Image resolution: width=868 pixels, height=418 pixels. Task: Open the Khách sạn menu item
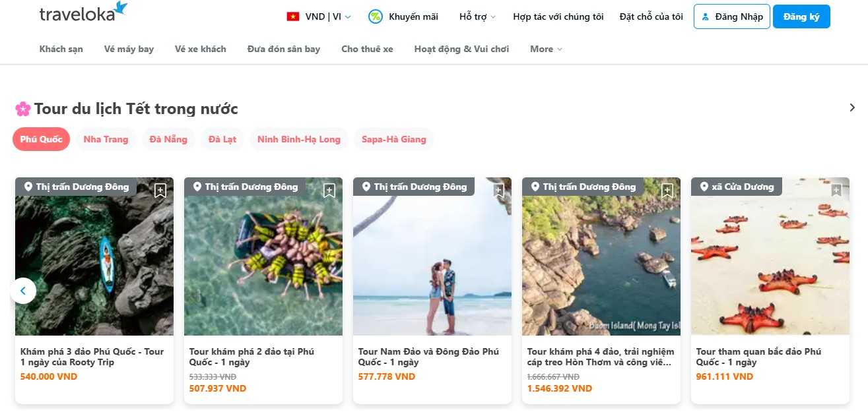[61, 49]
